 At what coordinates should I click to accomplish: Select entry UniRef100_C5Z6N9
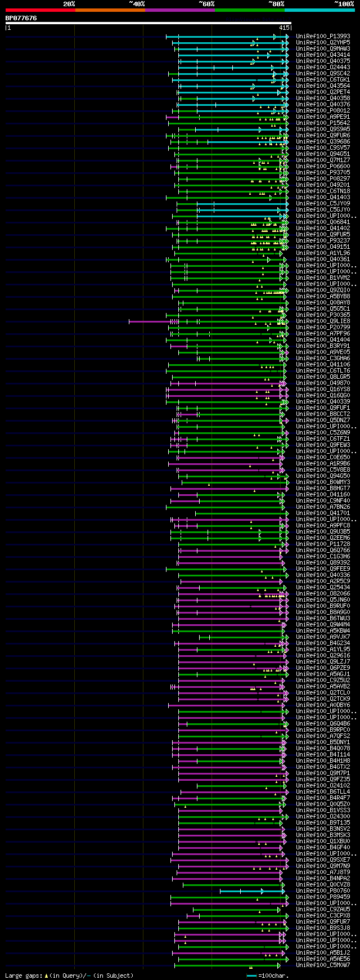click(323, 433)
